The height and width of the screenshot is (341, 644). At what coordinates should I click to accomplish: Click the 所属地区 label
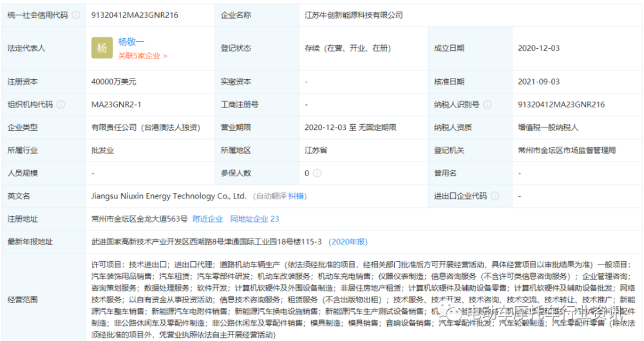pyautogui.click(x=236, y=151)
